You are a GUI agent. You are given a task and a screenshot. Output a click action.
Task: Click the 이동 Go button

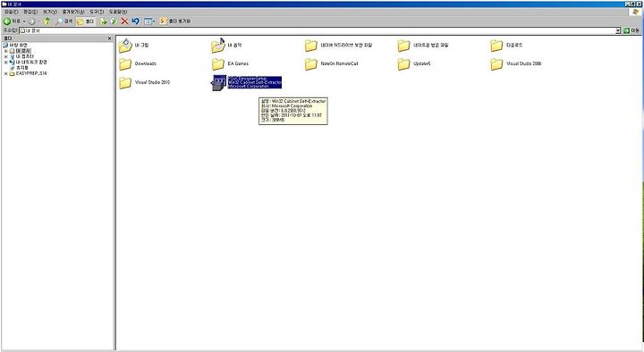(631, 30)
